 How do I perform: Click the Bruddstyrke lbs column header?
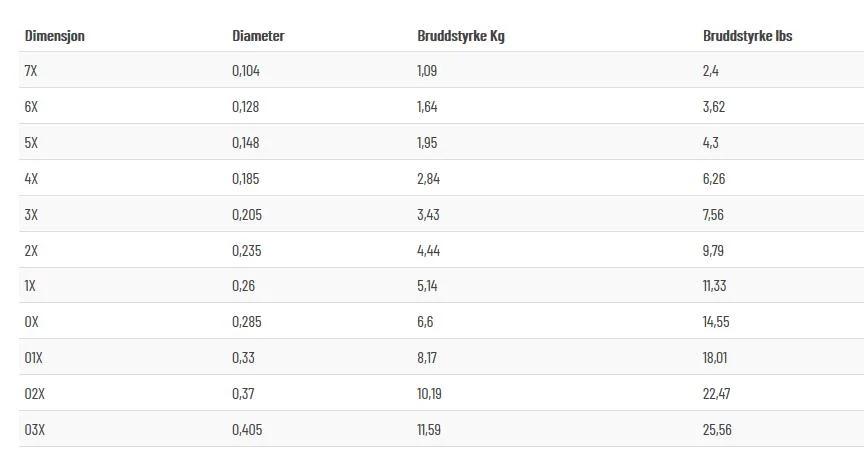[x=747, y=36]
